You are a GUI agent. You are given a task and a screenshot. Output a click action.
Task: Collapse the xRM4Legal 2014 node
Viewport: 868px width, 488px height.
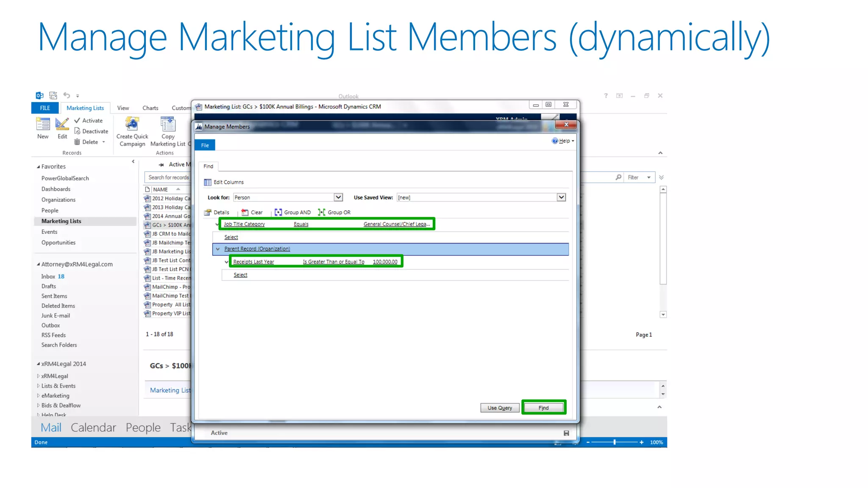38,364
